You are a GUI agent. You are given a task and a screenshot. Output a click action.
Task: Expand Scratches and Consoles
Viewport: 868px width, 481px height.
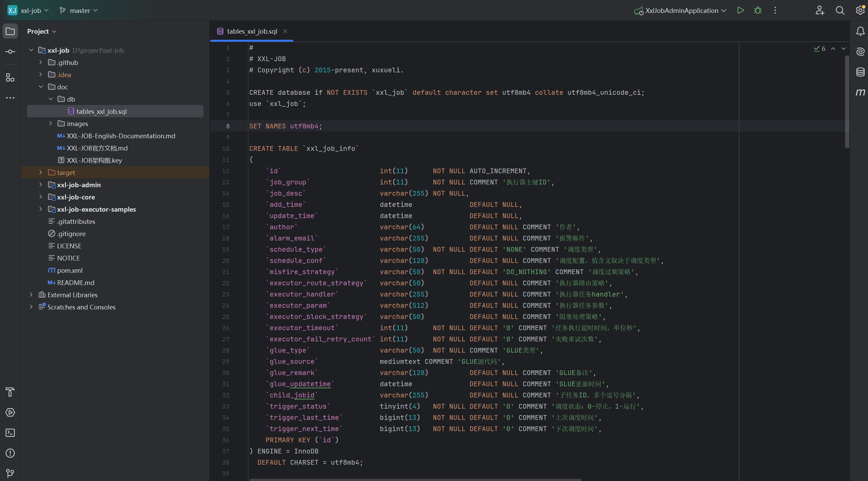point(31,307)
